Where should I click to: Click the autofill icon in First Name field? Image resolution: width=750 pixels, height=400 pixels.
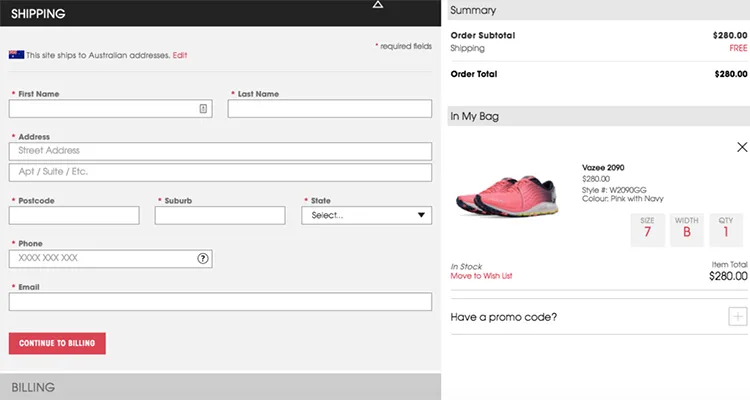pos(203,109)
